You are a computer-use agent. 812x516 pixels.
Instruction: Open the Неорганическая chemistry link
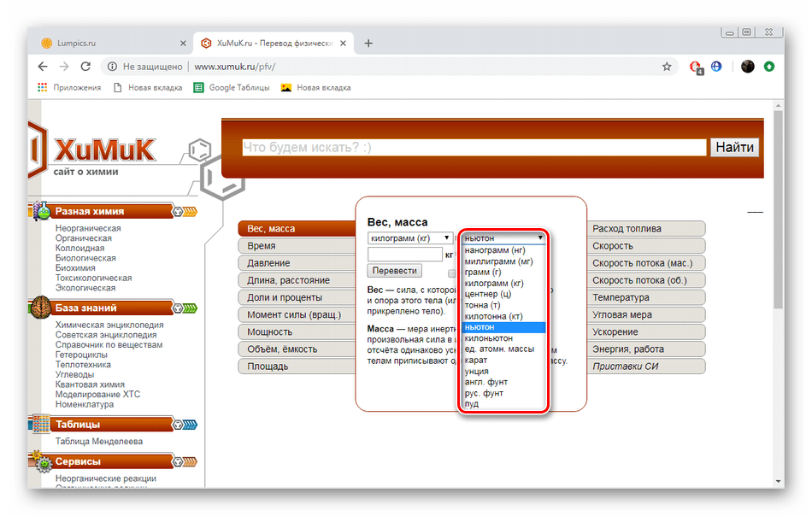click(88, 228)
